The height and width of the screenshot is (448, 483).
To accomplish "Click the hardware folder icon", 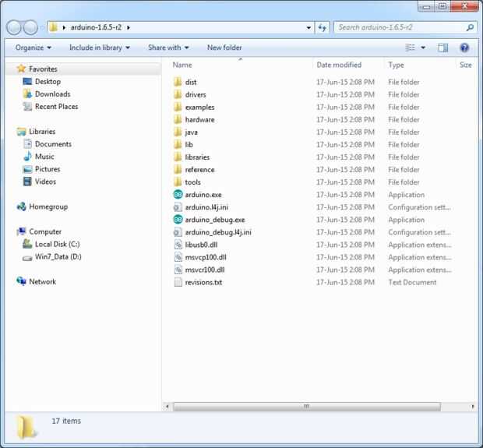I will [x=178, y=119].
